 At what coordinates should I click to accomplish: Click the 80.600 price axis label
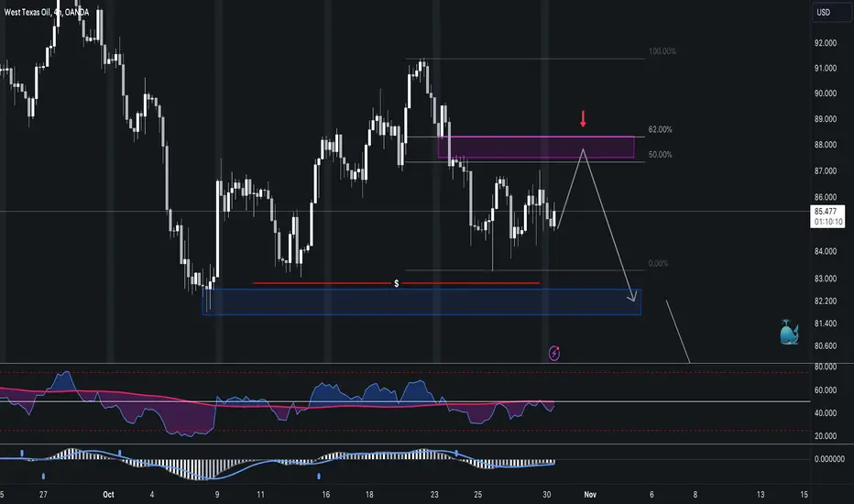click(x=826, y=345)
